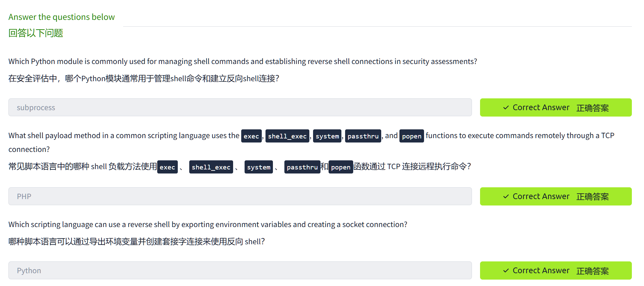Viewport: 644px width, 286px height.
Task: Click the "Answer the questions below" heading
Action: pyautogui.click(x=61, y=17)
